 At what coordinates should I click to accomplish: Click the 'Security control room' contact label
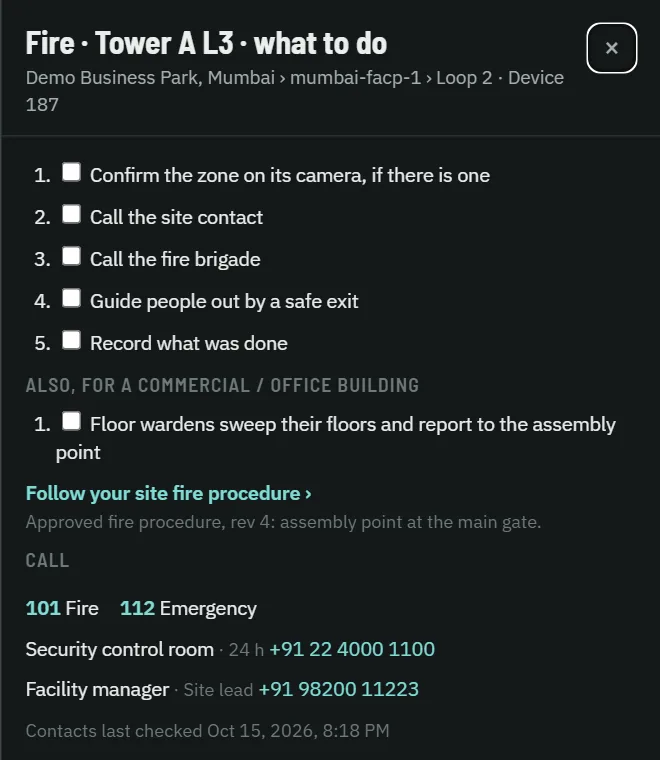120,649
